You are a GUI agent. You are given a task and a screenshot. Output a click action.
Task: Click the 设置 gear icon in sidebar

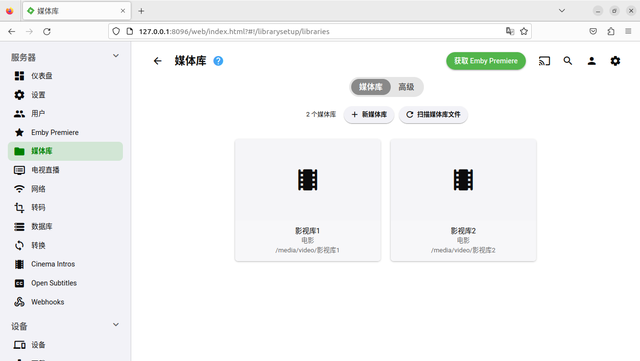coord(19,95)
